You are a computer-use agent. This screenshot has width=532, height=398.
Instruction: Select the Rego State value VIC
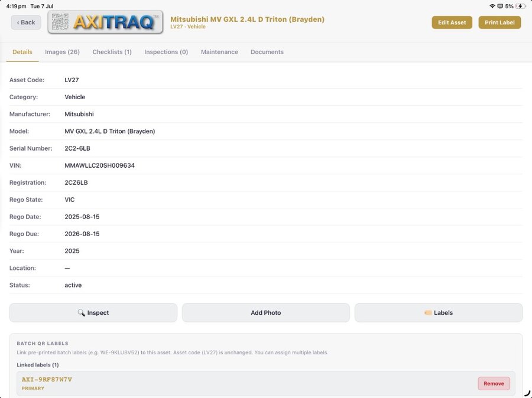click(x=70, y=200)
